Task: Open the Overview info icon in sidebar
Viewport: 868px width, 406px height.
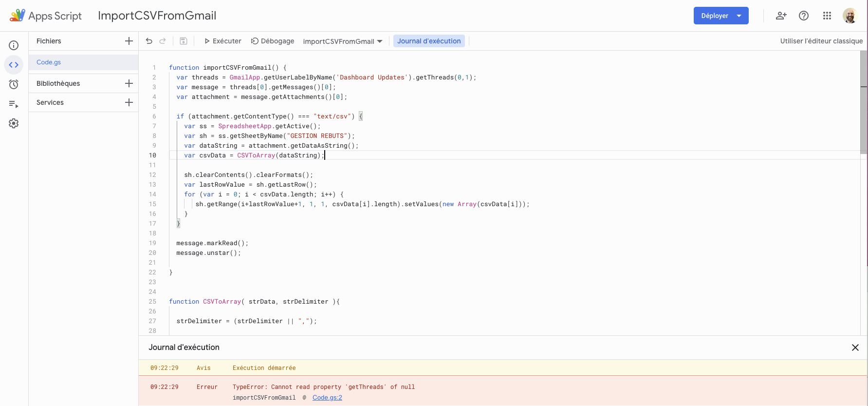Action: (14, 45)
